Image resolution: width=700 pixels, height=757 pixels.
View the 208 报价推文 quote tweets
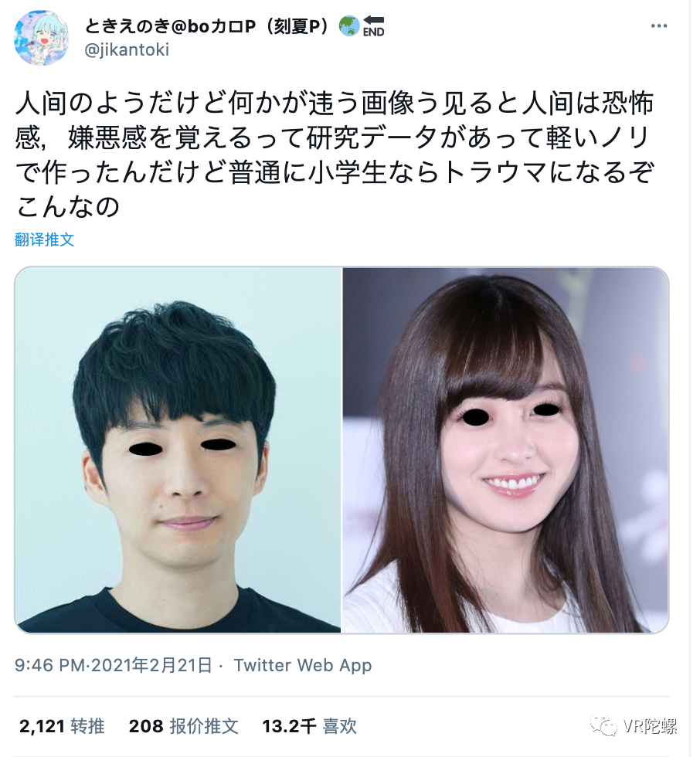(x=183, y=725)
